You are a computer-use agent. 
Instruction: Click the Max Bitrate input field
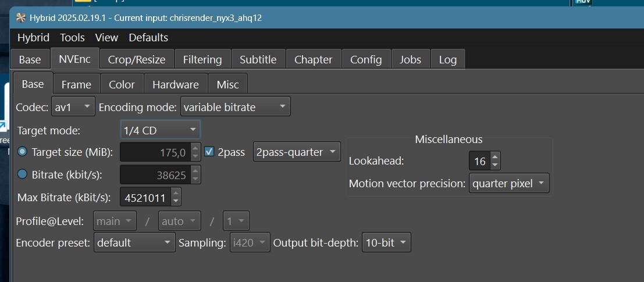[145, 198]
